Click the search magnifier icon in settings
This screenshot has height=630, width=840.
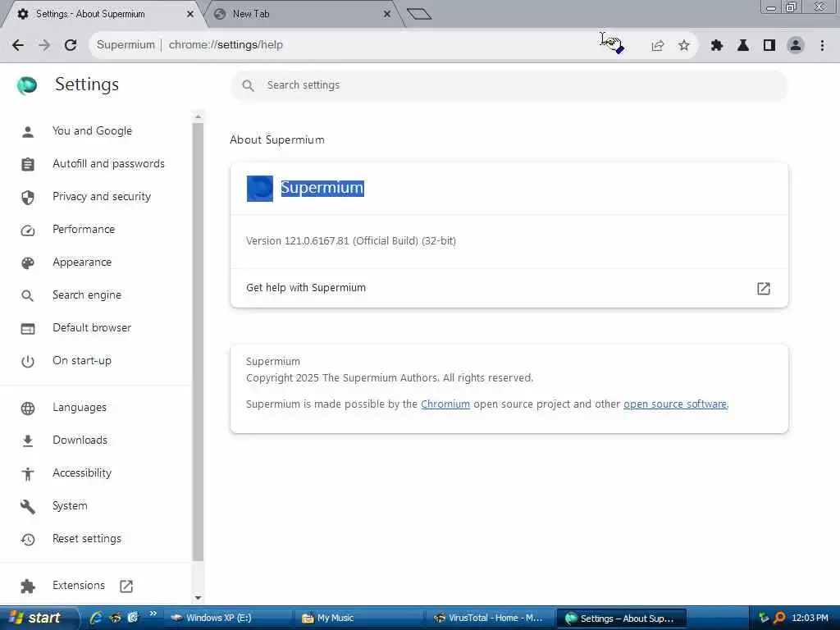pyautogui.click(x=248, y=85)
